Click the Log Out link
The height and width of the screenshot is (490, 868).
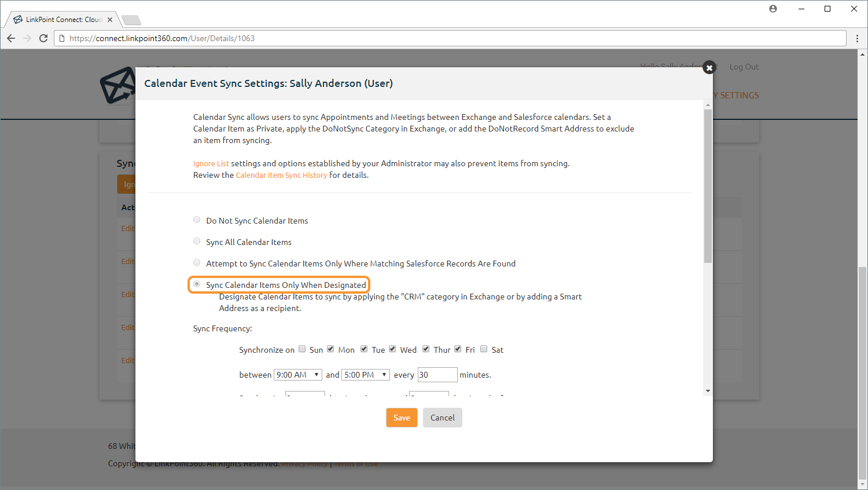pos(744,67)
